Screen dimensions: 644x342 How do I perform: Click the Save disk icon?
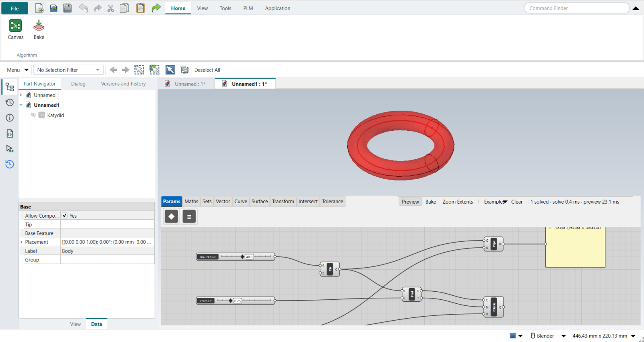pos(67,8)
